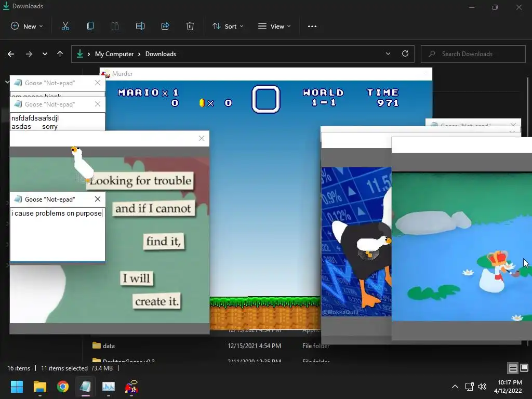Click the 12/15/2021 4:54 PM date of data
Image resolution: width=532 pixels, height=399 pixels.
tap(254, 345)
